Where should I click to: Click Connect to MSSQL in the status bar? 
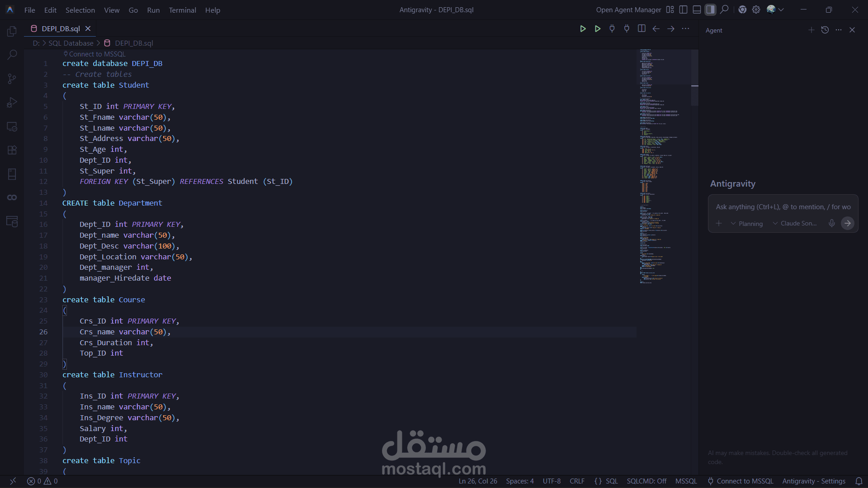pyautogui.click(x=741, y=481)
